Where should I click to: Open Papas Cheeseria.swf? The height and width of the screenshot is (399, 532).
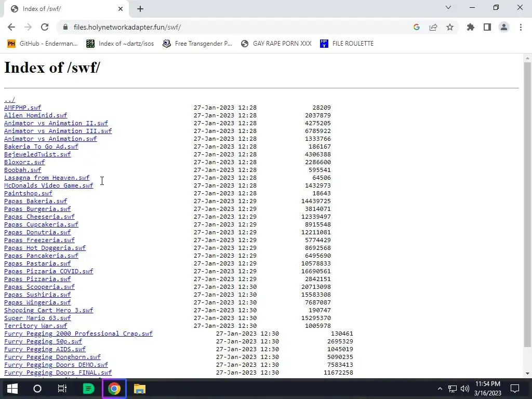[39, 217]
